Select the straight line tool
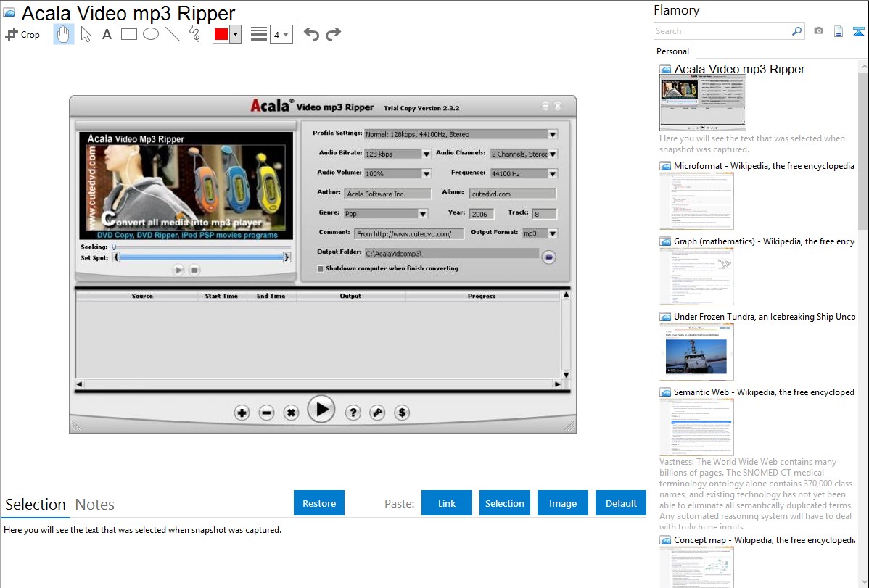The height and width of the screenshot is (588, 869). point(173,34)
